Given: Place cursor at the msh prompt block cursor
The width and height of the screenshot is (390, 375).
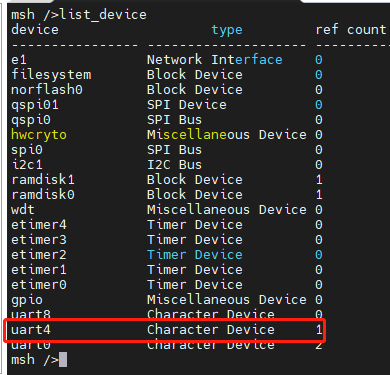Looking at the screenshot, I should click(63, 360).
